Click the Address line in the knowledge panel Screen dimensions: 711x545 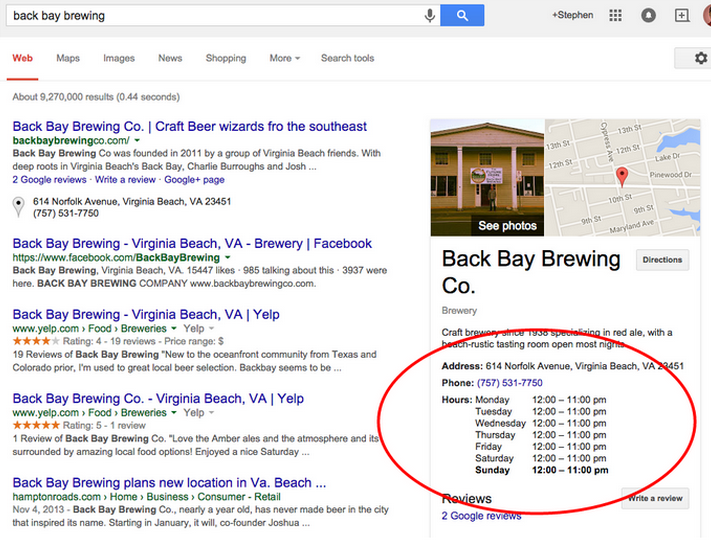563,366
